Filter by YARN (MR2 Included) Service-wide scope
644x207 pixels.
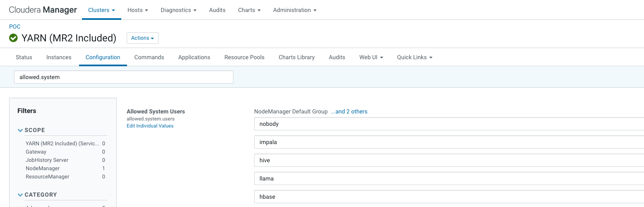pyautogui.click(x=65, y=144)
